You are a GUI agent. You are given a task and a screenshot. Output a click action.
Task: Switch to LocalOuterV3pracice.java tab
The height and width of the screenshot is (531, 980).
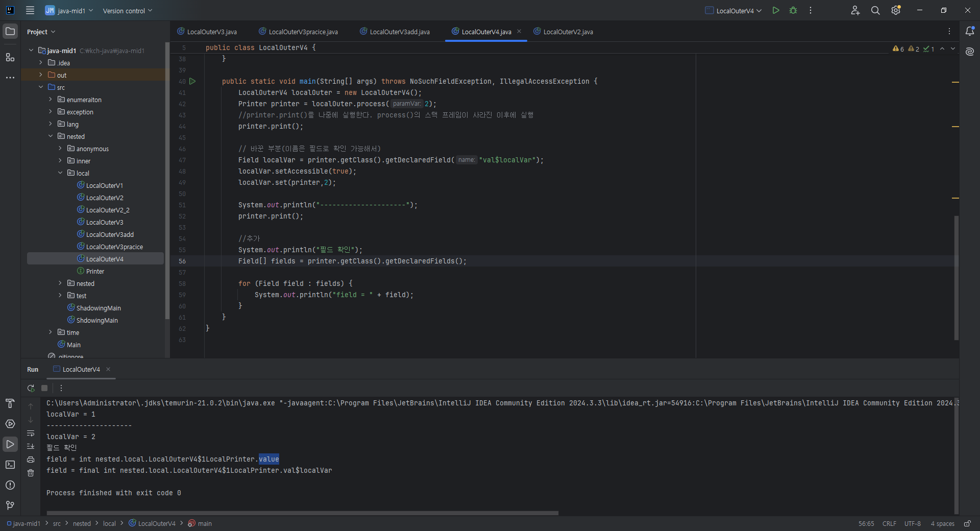298,32
